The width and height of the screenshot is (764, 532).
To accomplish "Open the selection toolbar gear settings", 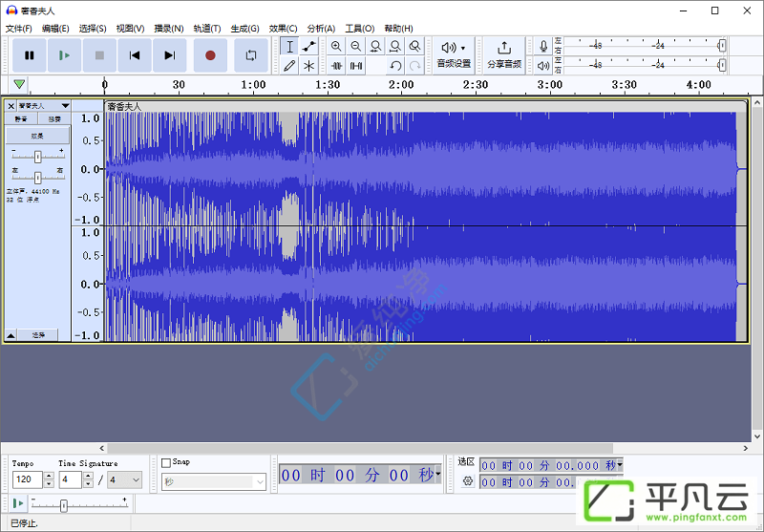I will point(468,481).
